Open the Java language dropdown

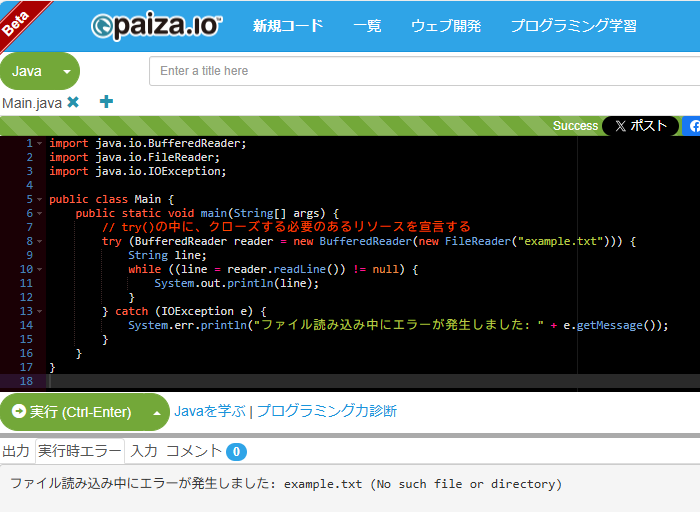click(x=40, y=71)
